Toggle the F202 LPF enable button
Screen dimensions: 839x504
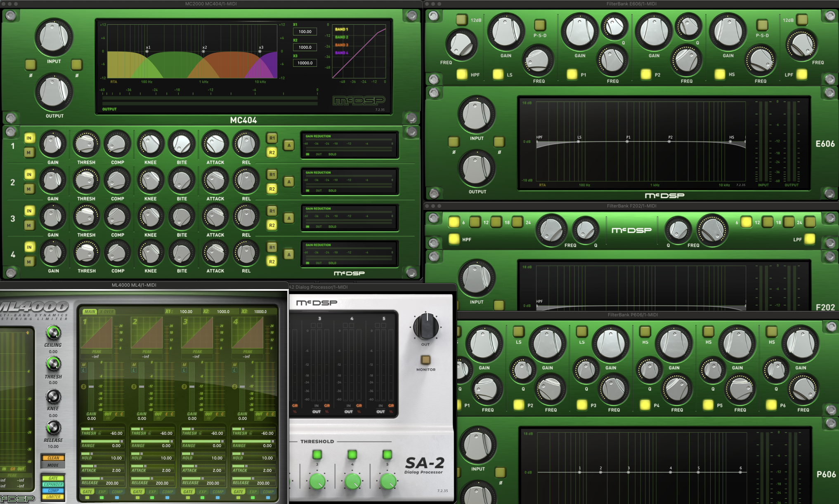(x=810, y=239)
